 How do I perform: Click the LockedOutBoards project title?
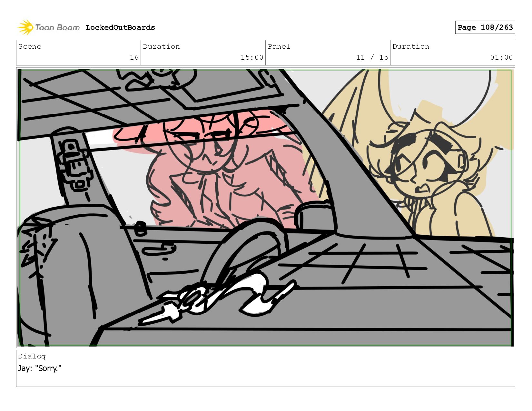tap(120, 27)
